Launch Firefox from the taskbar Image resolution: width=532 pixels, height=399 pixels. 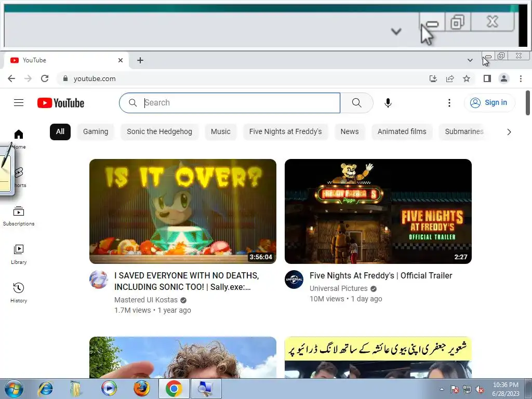(141, 389)
